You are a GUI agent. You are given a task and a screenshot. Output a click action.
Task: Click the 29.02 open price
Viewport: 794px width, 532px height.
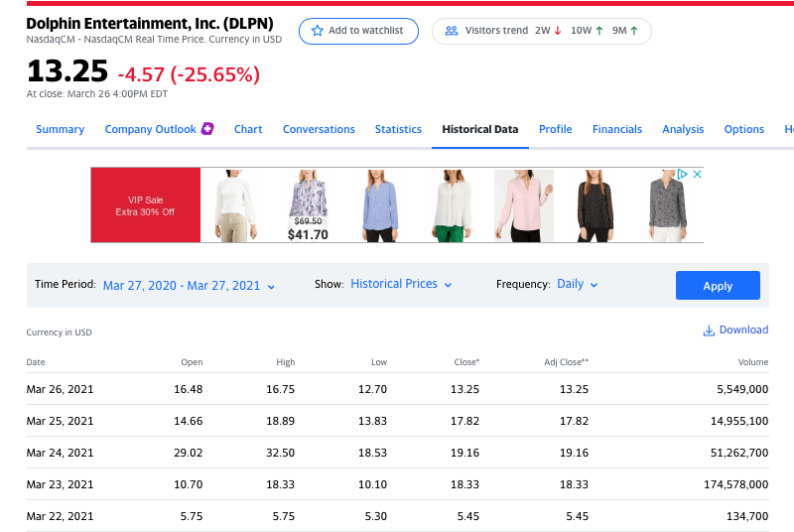189,453
